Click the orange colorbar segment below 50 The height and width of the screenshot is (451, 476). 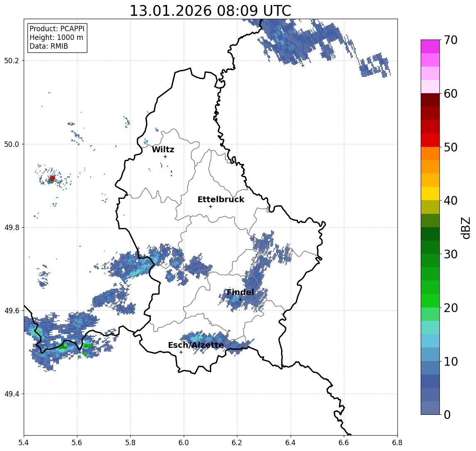(430, 154)
